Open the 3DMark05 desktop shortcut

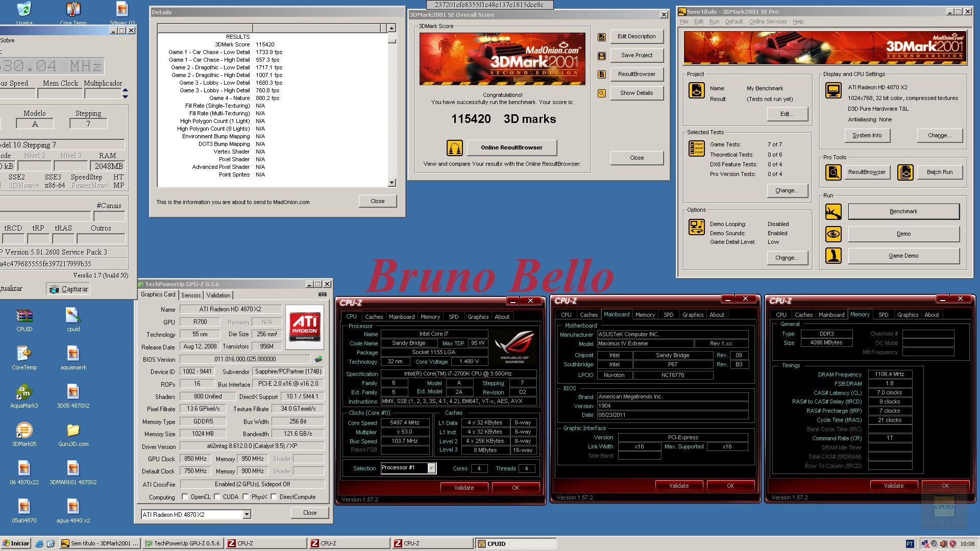pyautogui.click(x=24, y=435)
